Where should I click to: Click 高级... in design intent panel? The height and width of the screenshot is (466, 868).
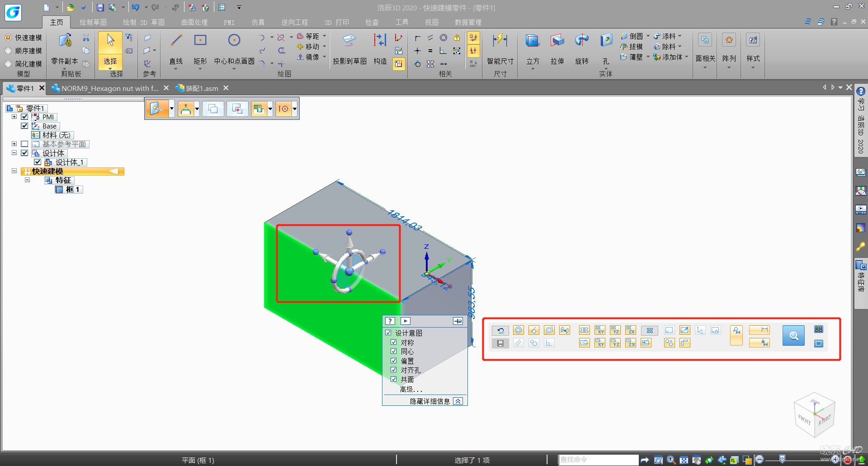pos(410,389)
